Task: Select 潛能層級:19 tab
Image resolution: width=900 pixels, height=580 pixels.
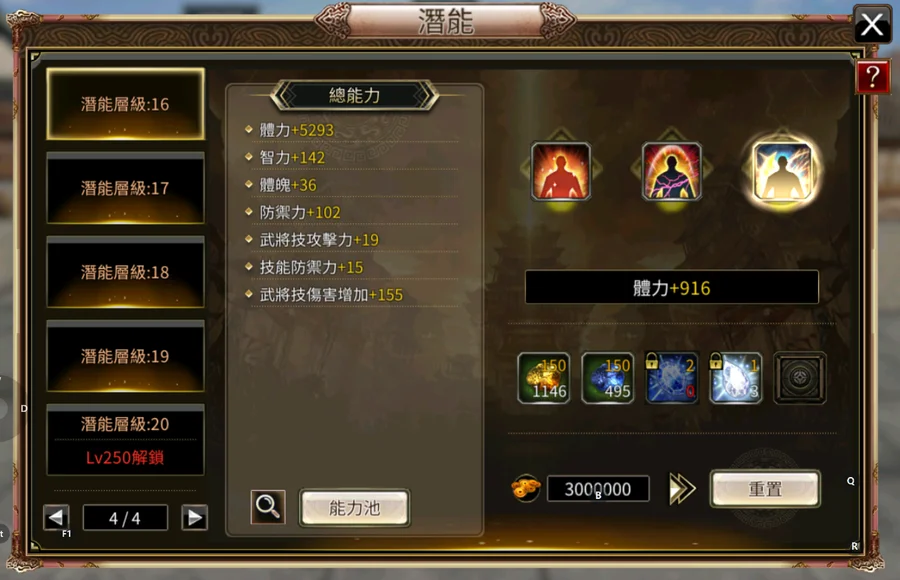Action: coord(125,356)
